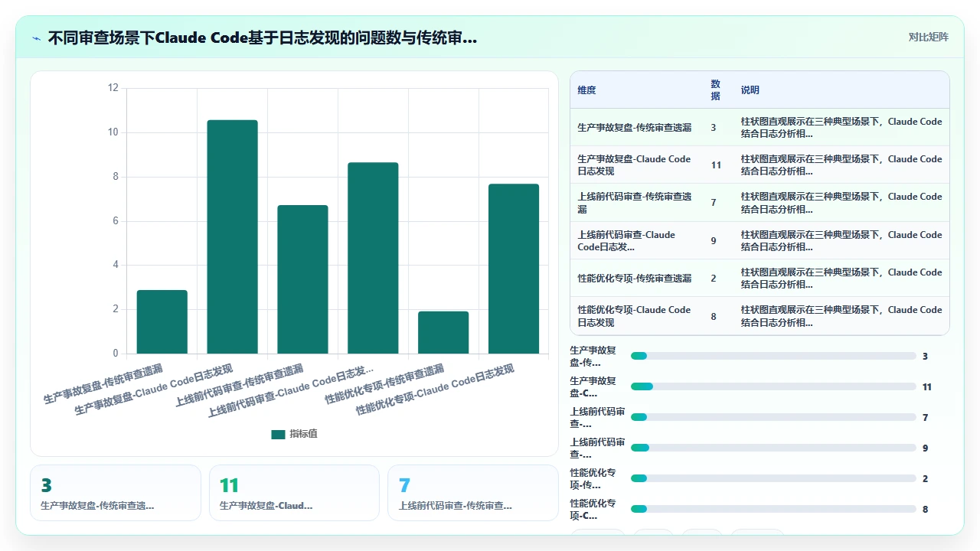Click the 指标值 legend label text
This screenshot has width=980, height=551.
(x=303, y=434)
